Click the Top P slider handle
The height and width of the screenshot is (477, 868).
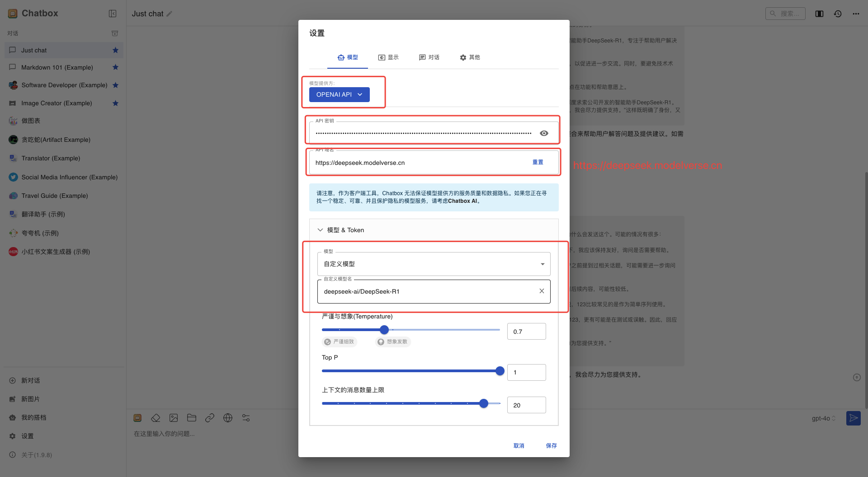coord(500,371)
